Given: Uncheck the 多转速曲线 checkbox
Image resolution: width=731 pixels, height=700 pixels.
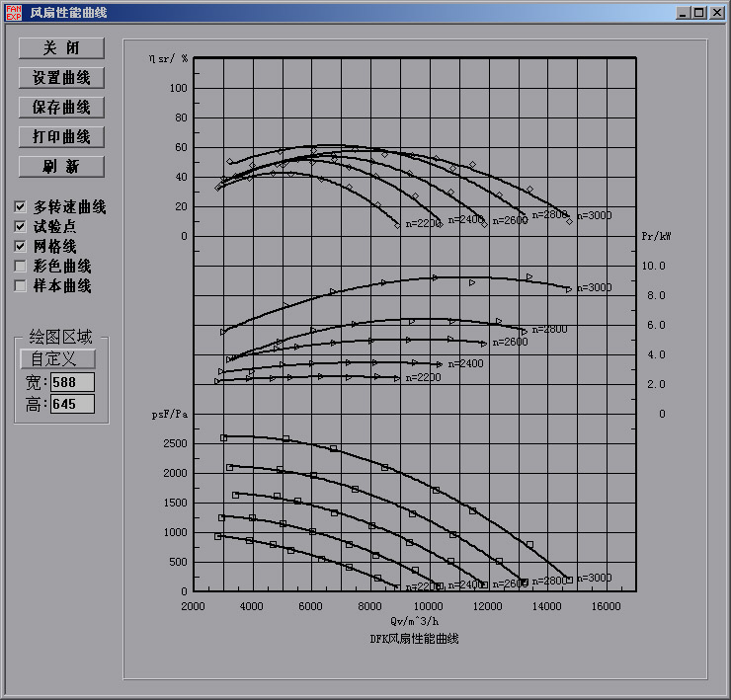Looking at the screenshot, I should (x=21, y=207).
